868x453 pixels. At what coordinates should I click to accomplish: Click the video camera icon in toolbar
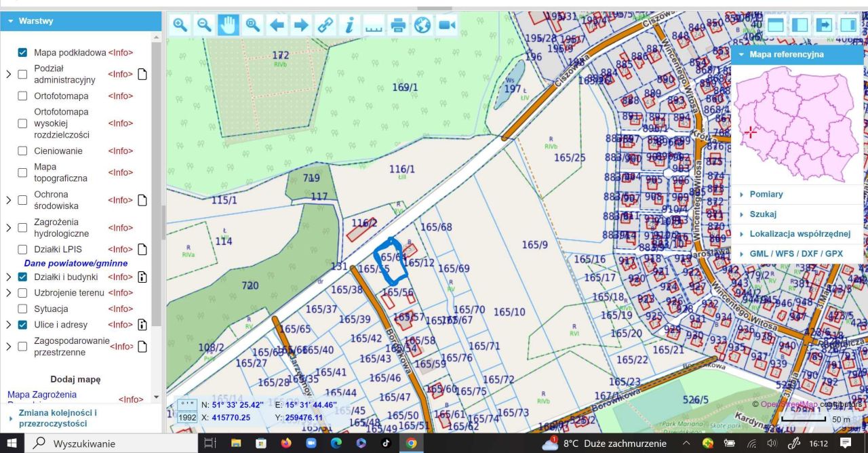click(446, 26)
